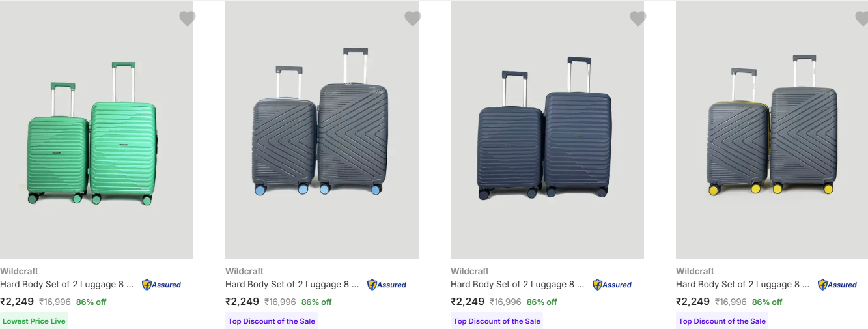The image size is (868, 329).
Task: Click Top Discount tag under yellow-wheeled luggage
Action: click(x=721, y=321)
